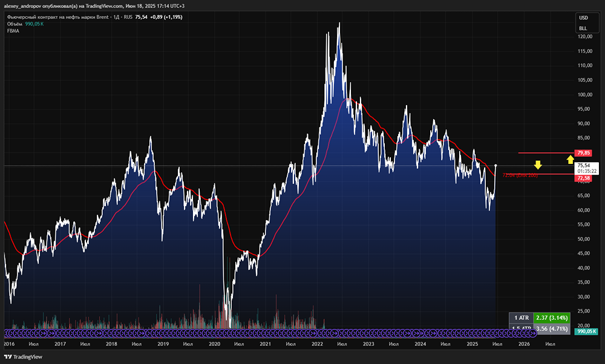605x364 pixels.
Task: Select the red 79,85 price level label
Action: pyautogui.click(x=584, y=153)
